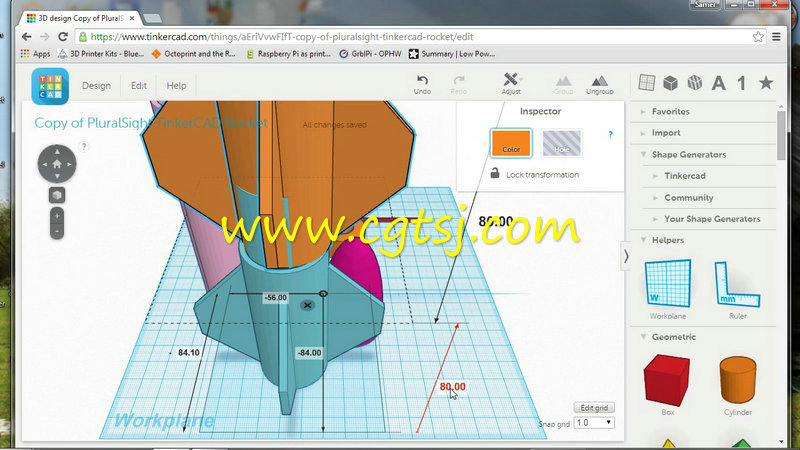Switch selected shape to Hole
The image size is (800, 450).
[561, 143]
